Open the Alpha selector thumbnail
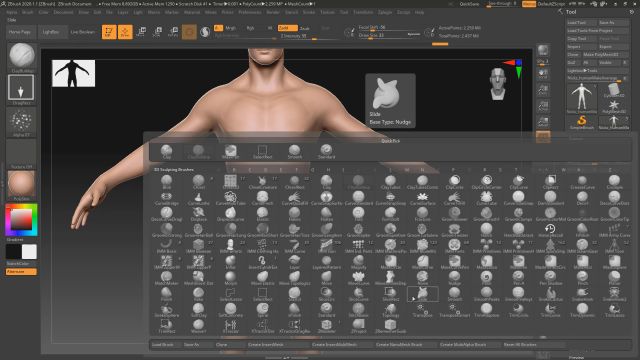The height and width of the screenshot is (360, 640). (x=21, y=122)
